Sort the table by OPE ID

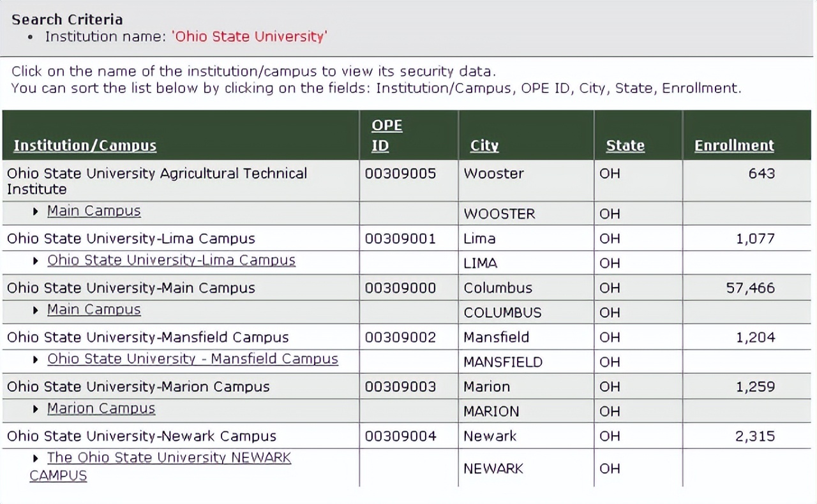point(387,135)
